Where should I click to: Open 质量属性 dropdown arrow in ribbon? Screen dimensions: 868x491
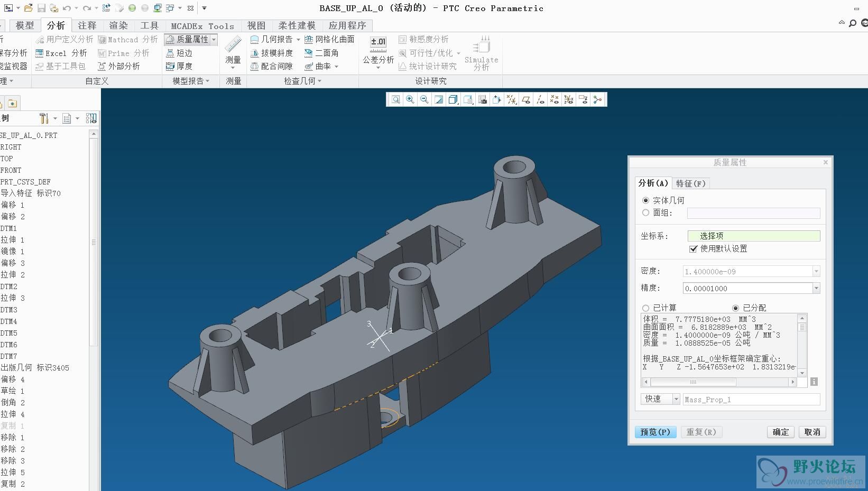point(214,40)
